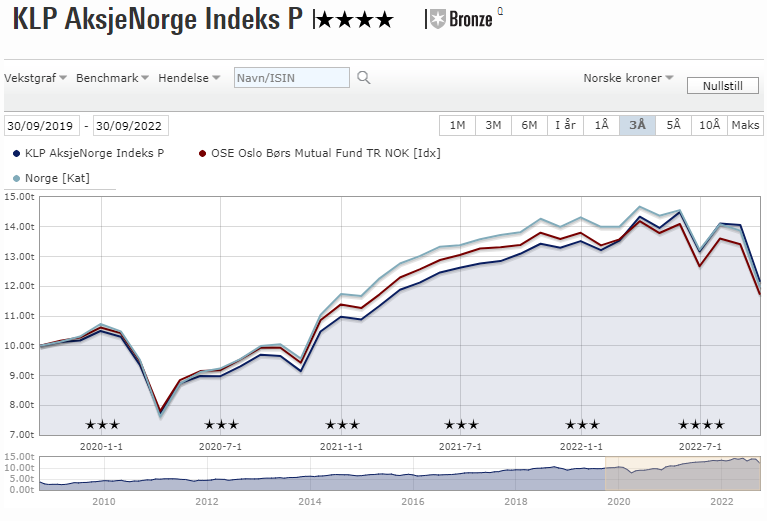The image size is (767, 521).
Task: Open the Hendelse dropdown
Action: [189, 78]
